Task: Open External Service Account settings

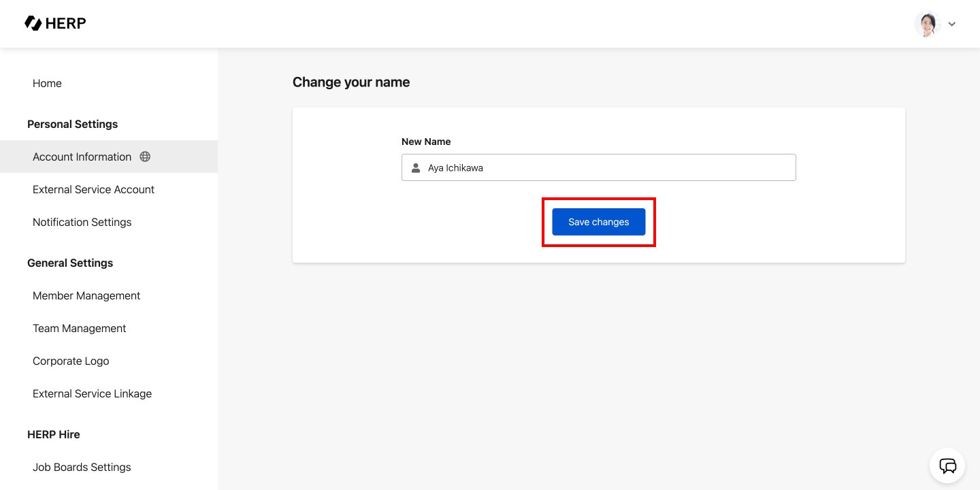Action: pos(93,189)
